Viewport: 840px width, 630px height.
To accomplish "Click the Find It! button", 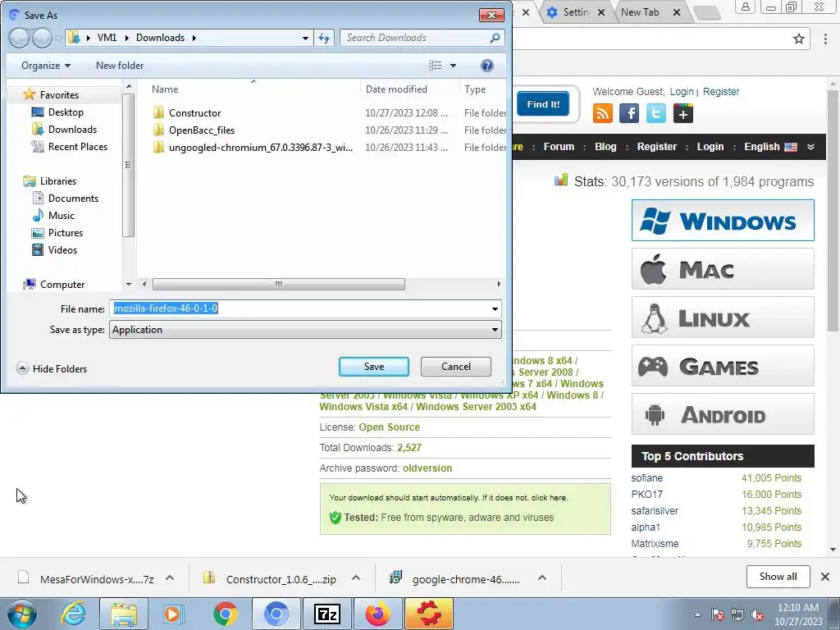I will (543, 104).
